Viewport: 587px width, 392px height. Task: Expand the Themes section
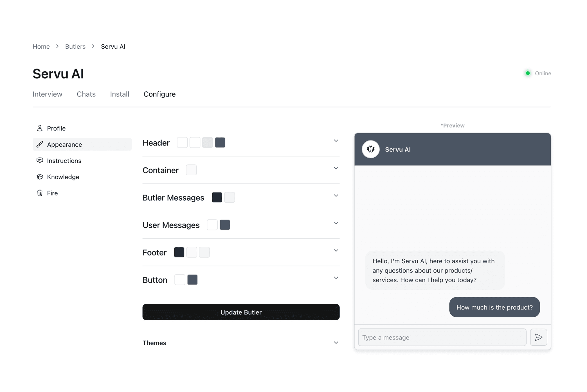coord(336,343)
